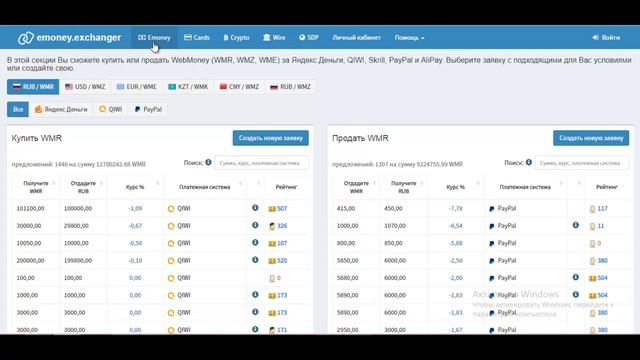Open Личный кабинет page
The width and height of the screenshot is (640, 360).
[x=356, y=38]
